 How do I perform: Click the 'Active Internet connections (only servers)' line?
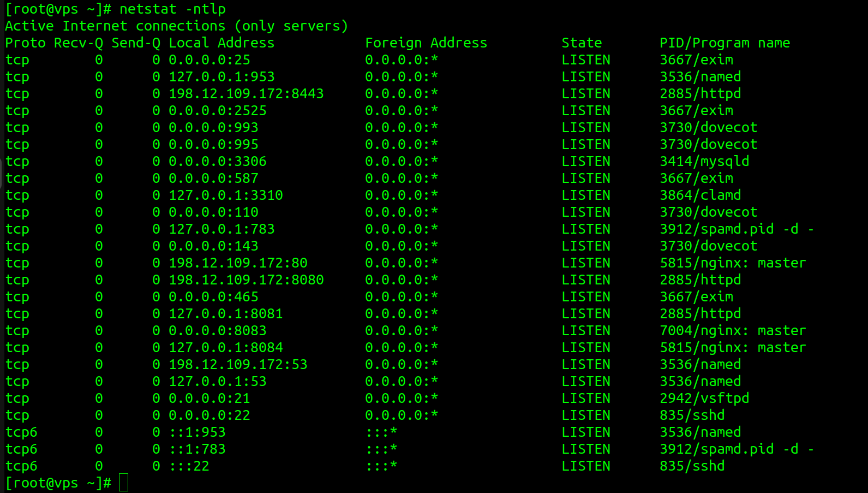click(x=177, y=26)
